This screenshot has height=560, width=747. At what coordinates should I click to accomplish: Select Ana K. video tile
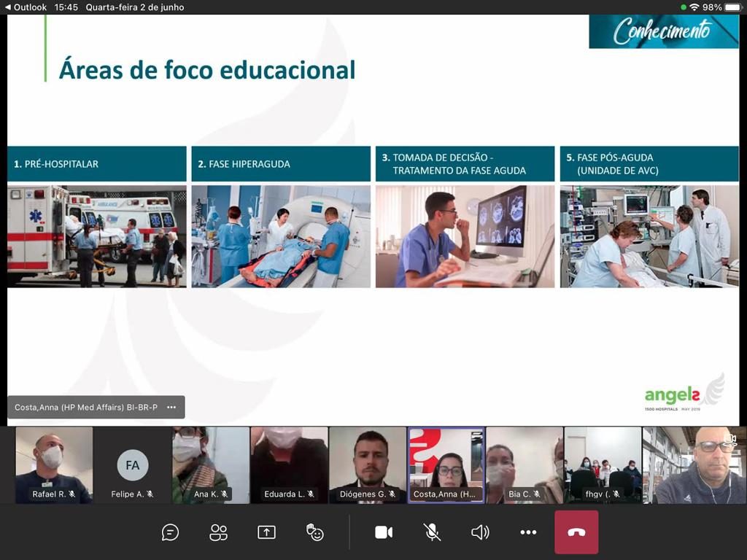click(x=211, y=464)
